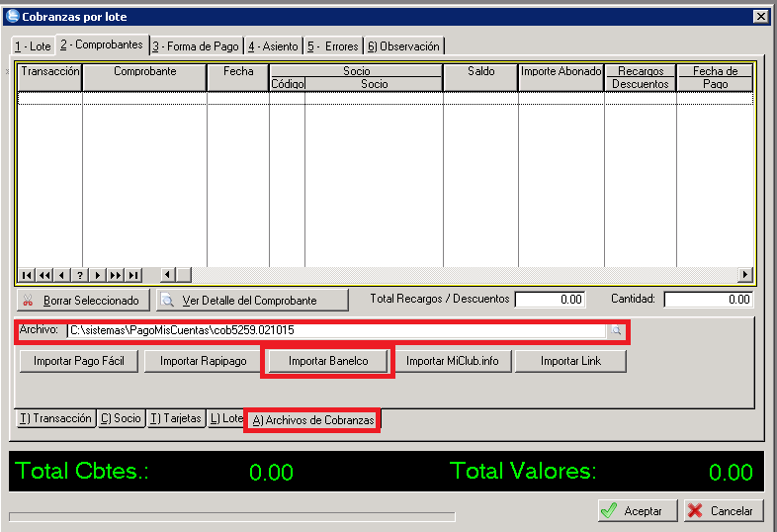Switch to the 3 - Forma de Pago tab

[197, 45]
